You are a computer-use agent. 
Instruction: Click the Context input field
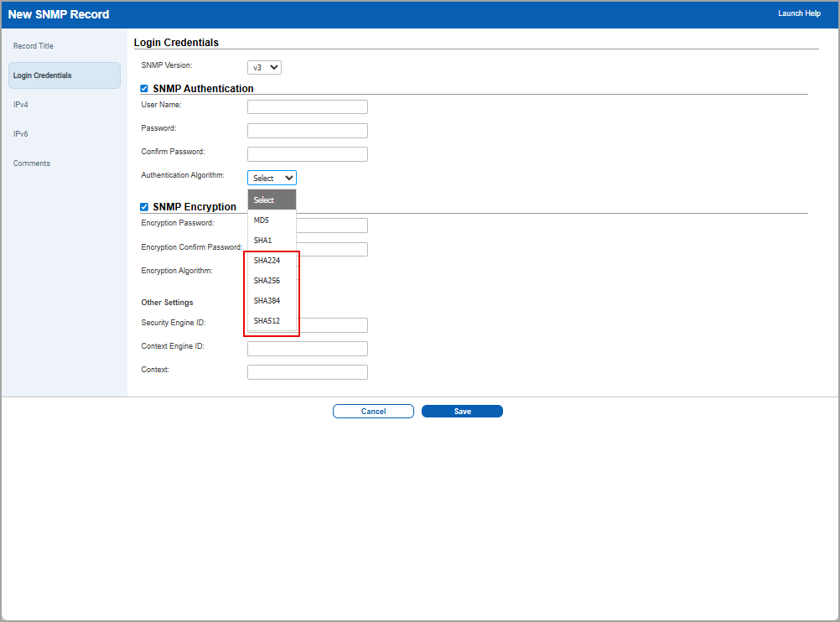tap(307, 371)
